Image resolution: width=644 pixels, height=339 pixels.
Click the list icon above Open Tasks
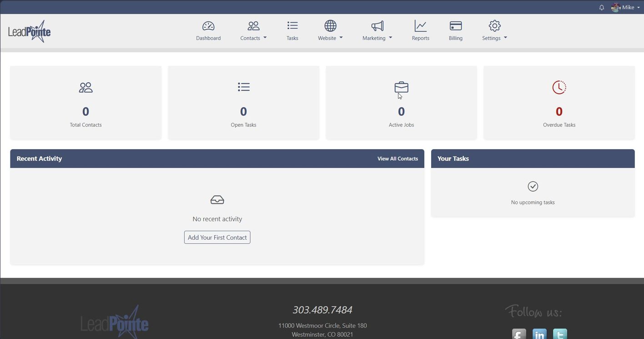click(x=244, y=87)
